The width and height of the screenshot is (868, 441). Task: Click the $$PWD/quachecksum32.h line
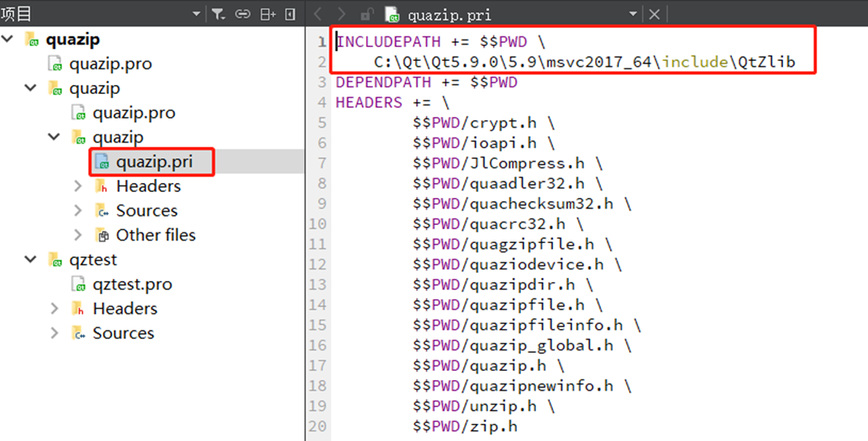click(x=522, y=204)
